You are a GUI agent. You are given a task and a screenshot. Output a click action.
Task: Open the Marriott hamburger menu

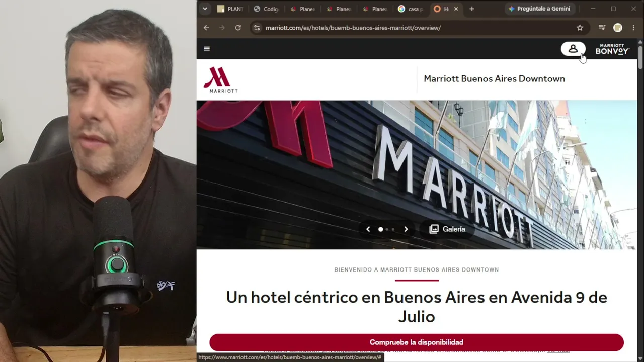pyautogui.click(x=207, y=49)
